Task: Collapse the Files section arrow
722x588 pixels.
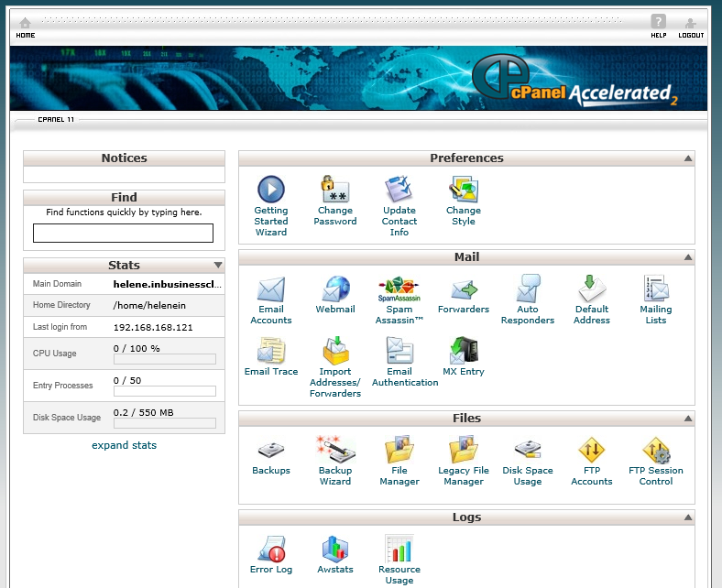Action: (688, 418)
